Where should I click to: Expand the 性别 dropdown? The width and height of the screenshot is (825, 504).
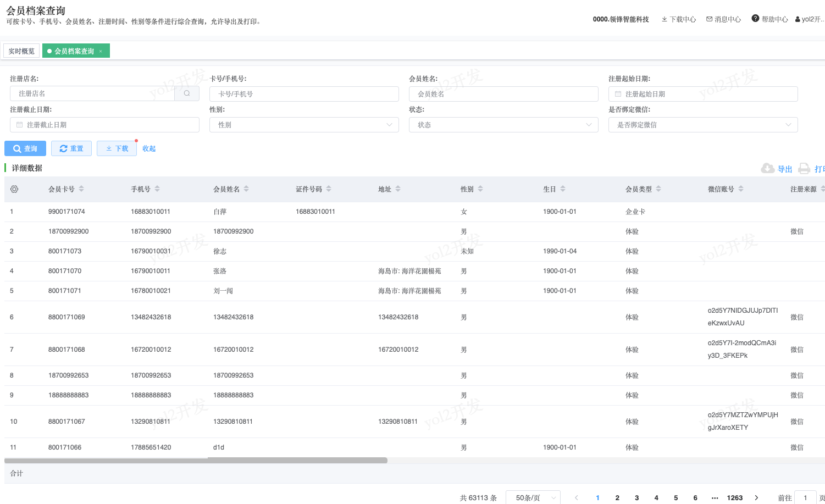point(304,125)
